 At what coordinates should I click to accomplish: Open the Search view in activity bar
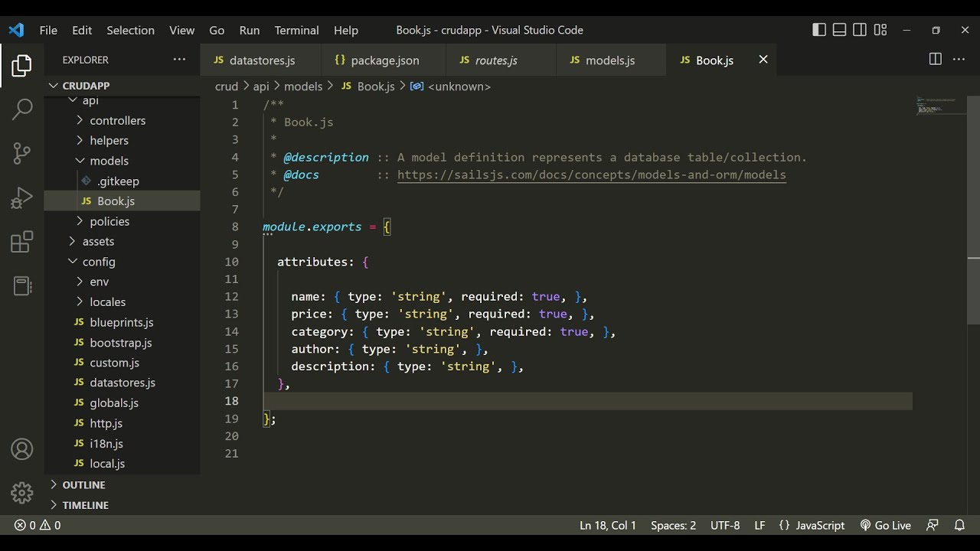22,109
